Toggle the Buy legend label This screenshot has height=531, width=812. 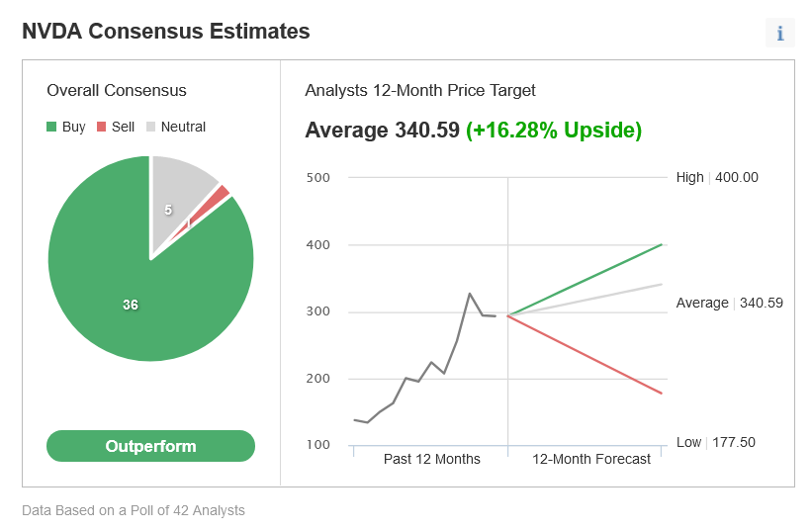[x=73, y=127]
